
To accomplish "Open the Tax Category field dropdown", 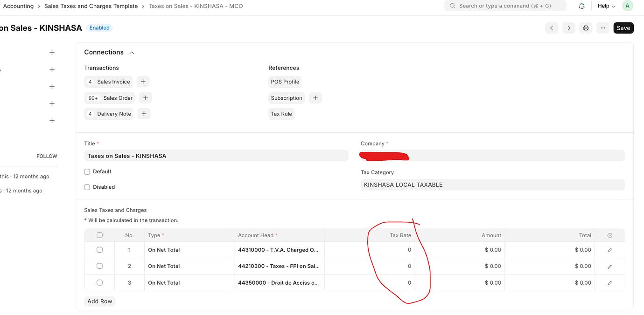I will click(492, 185).
